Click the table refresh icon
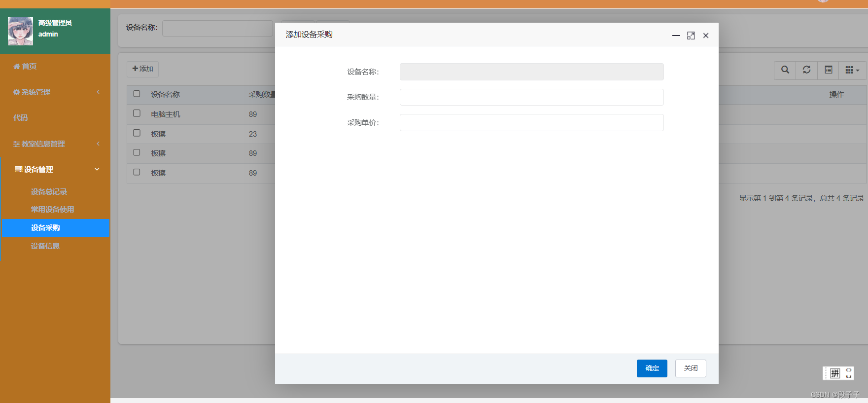The image size is (868, 403). click(x=807, y=70)
